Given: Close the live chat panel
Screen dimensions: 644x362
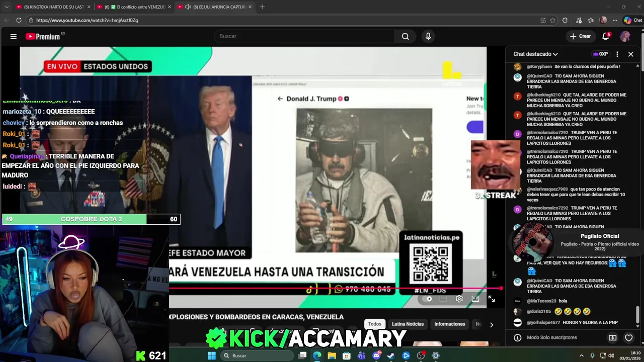Looking at the screenshot, I should (x=631, y=54).
